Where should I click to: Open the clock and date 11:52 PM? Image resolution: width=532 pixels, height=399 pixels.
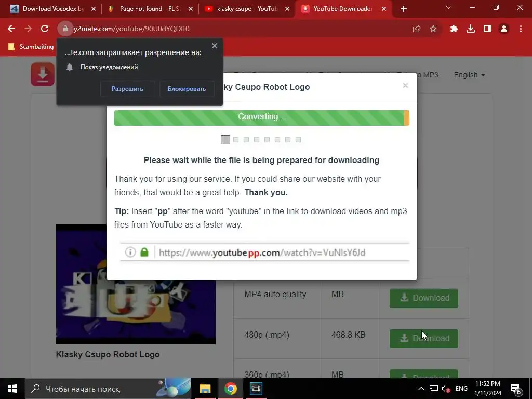click(488, 389)
